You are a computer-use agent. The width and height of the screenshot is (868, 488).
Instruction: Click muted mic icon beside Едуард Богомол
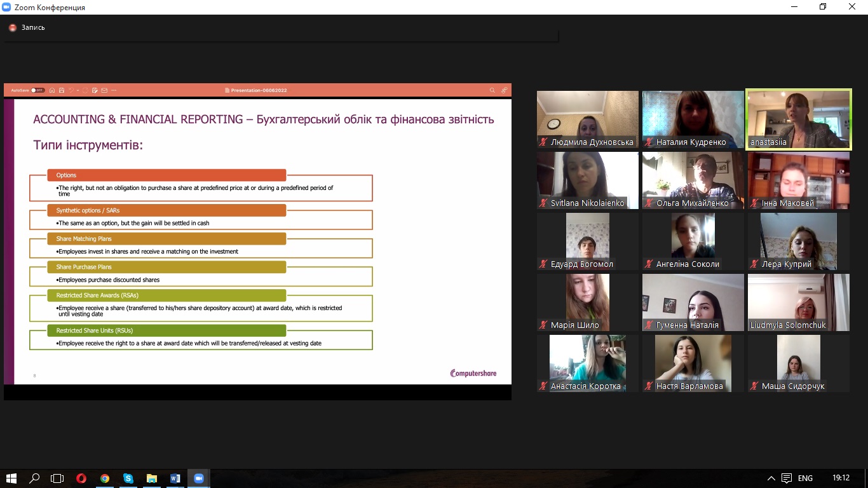click(543, 264)
